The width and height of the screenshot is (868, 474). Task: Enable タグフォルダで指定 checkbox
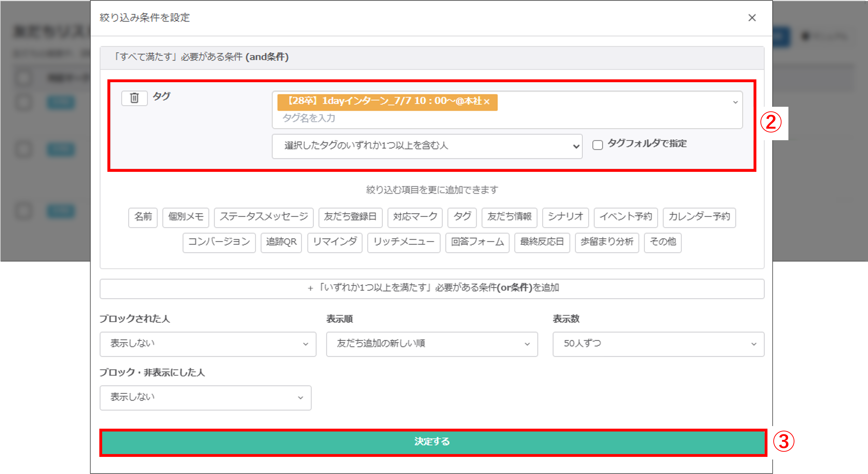point(597,145)
